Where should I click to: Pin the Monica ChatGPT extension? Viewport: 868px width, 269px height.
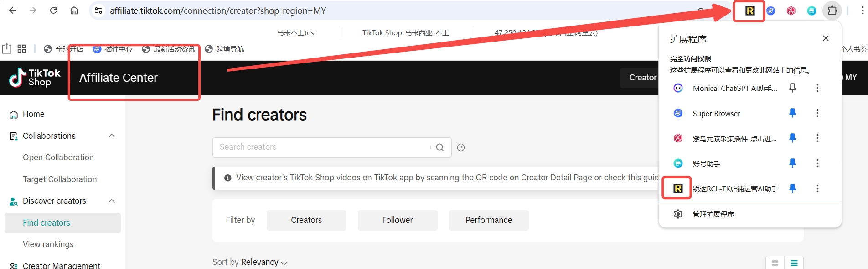pyautogui.click(x=792, y=88)
